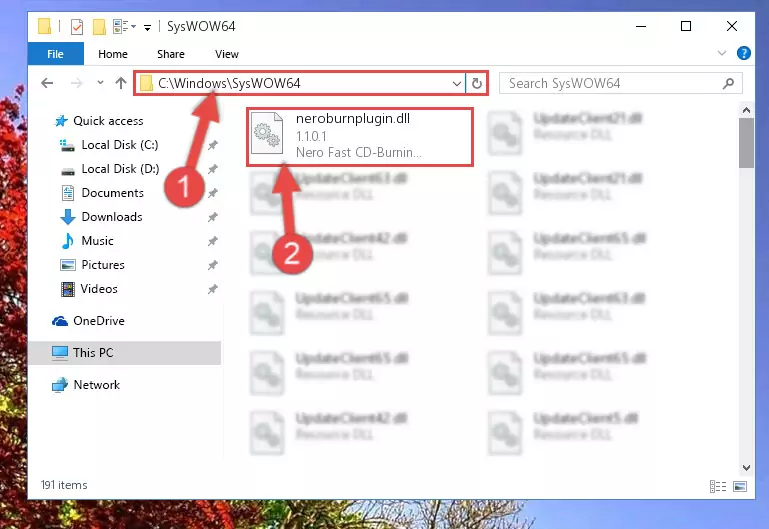Click the C:\Windows\SysWOW64 address bar

tap(299, 83)
